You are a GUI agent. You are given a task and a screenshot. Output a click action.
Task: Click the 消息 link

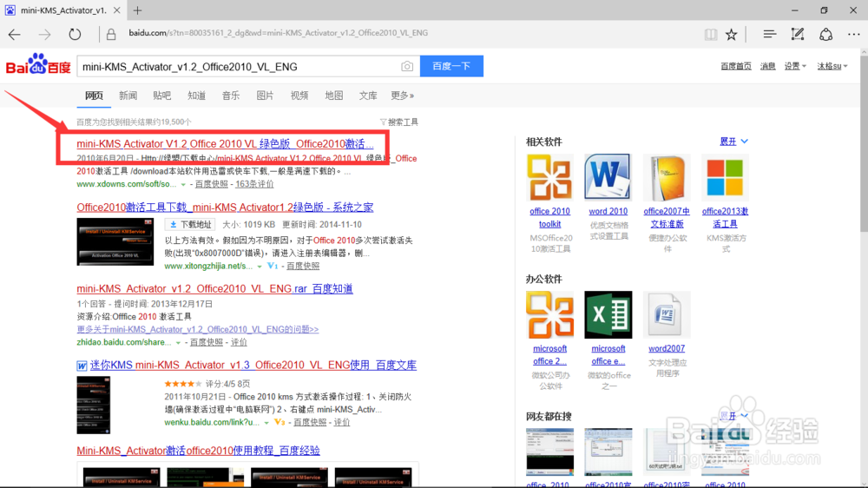(768, 66)
